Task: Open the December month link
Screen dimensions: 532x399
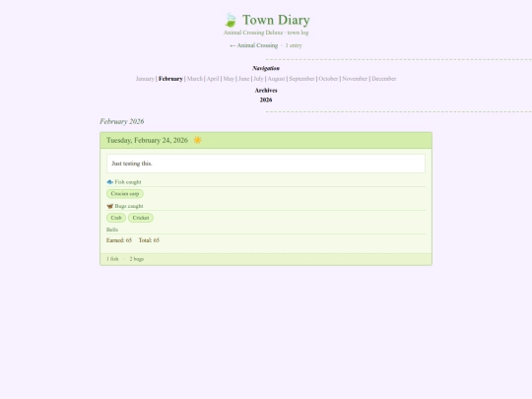Action: pyautogui.click(x=384, y=79)
